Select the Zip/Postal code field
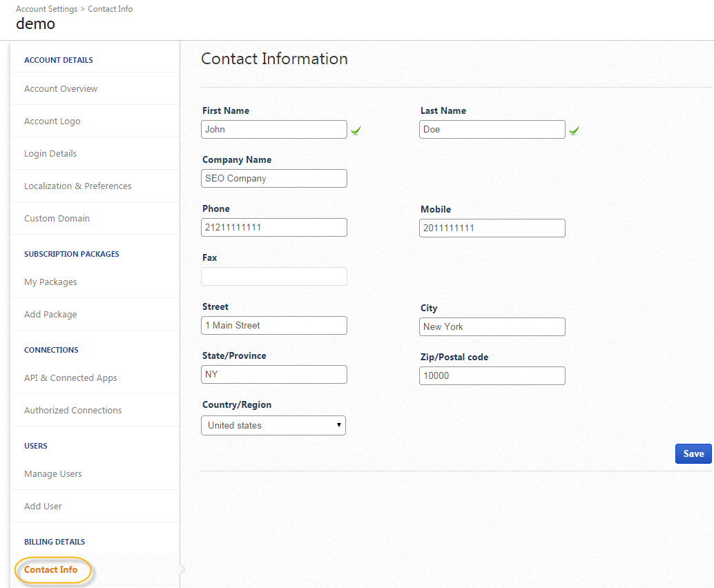 pyautogui.click(x=492, y=376)
